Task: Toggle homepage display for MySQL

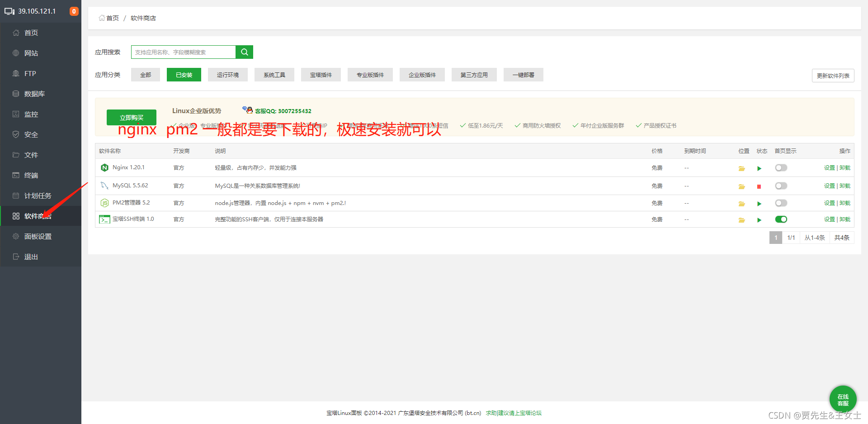Action: click(x=781, y=186)
